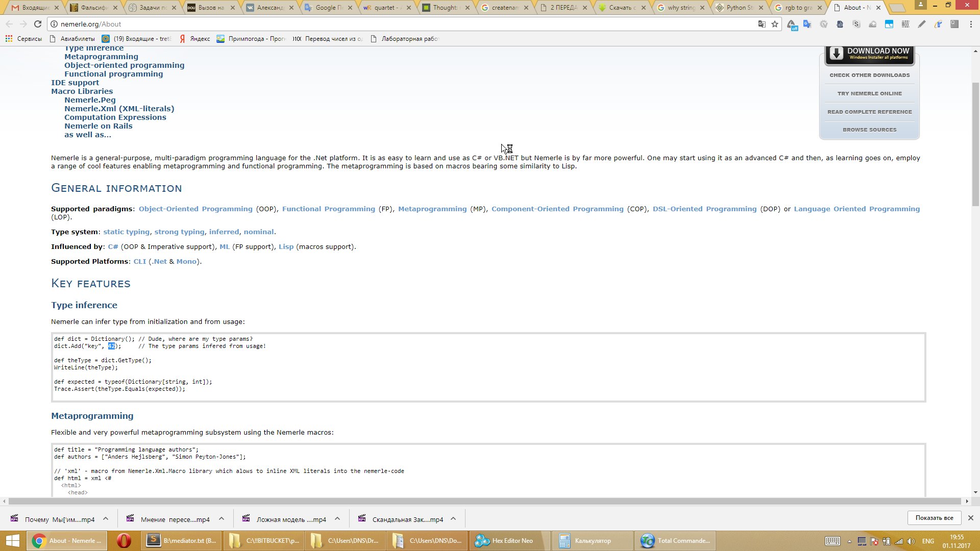Click the Download Now button

pos(870,54)
